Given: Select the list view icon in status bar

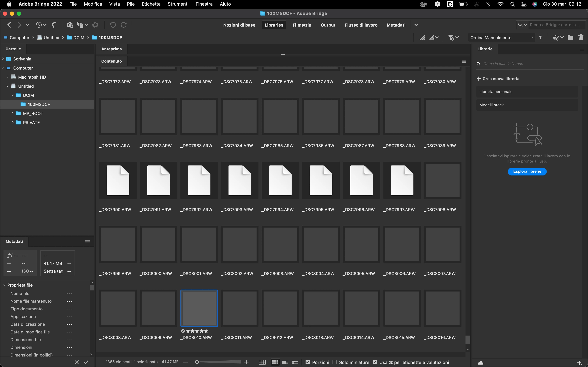Looking at the screenshot, I should coord(295,362).
